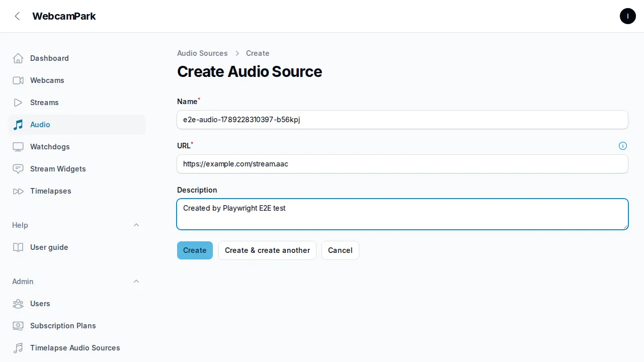Collapse the Admin section chevron
Image resolution: width=644 pixels, height=362 pixels.
click(136, 282)
